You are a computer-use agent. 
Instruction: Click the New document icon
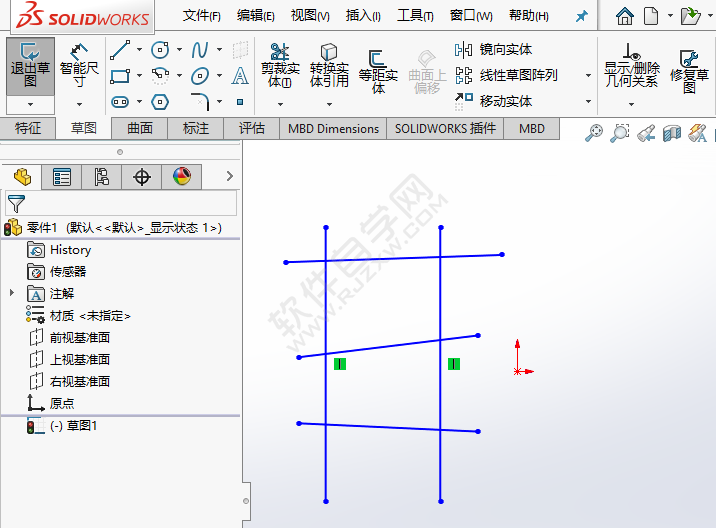(x=651, y=16)
